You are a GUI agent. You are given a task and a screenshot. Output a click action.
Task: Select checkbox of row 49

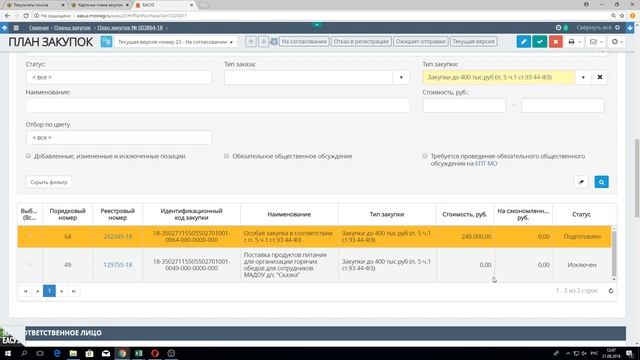click(29, 265)
